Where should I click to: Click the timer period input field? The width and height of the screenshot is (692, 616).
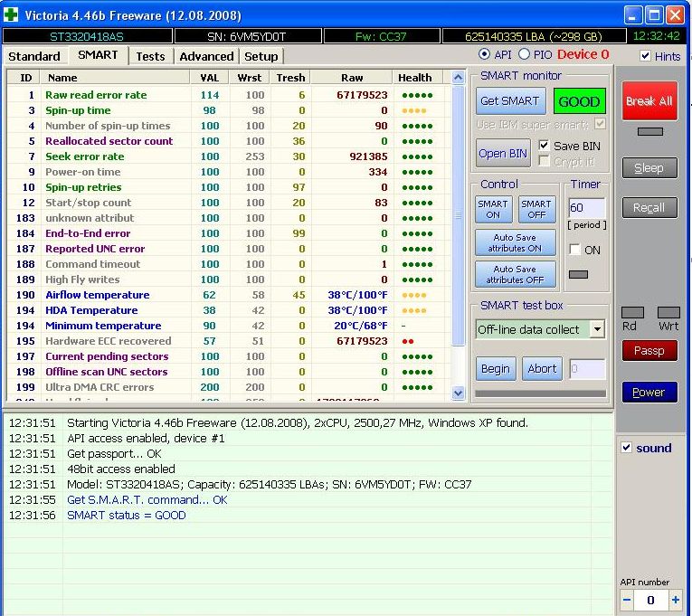586,207
